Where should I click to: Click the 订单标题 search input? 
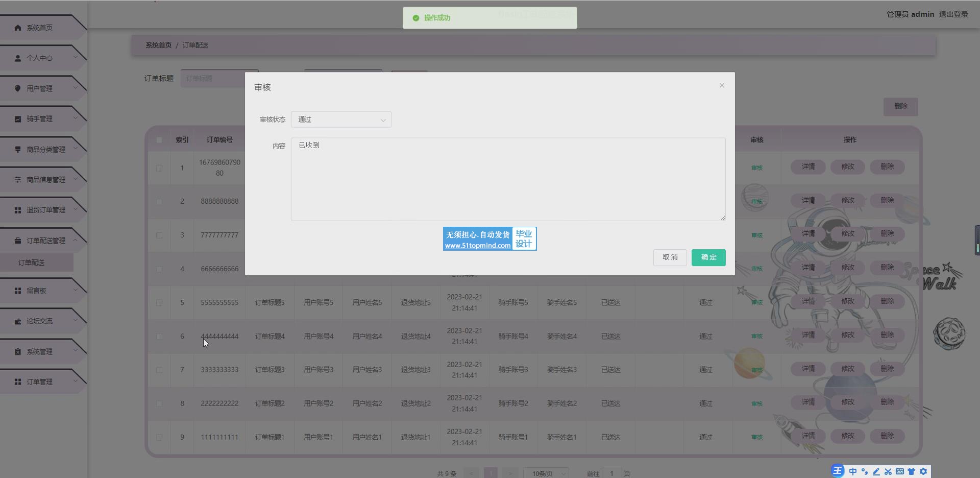(x=219, y=78)
